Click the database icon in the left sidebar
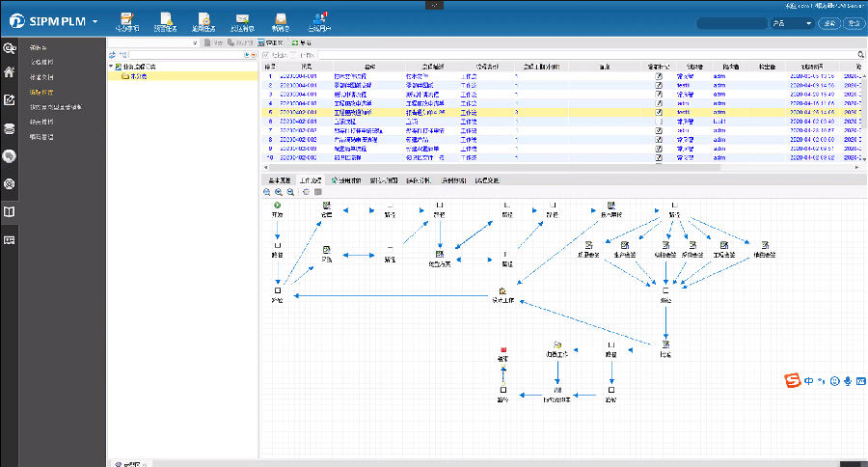868x467 pixels. pyautogui.click(x=10, y=127)
